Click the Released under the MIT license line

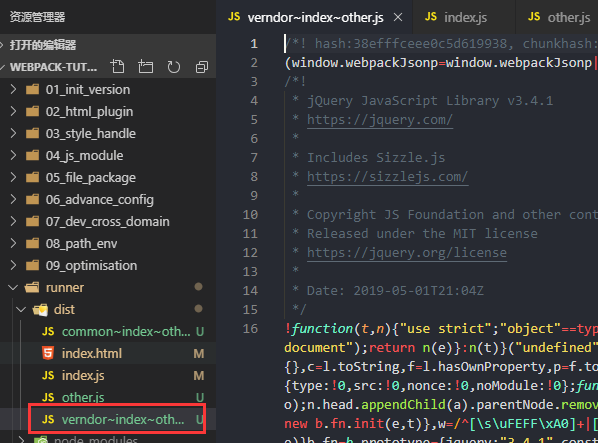pos(422,233)
